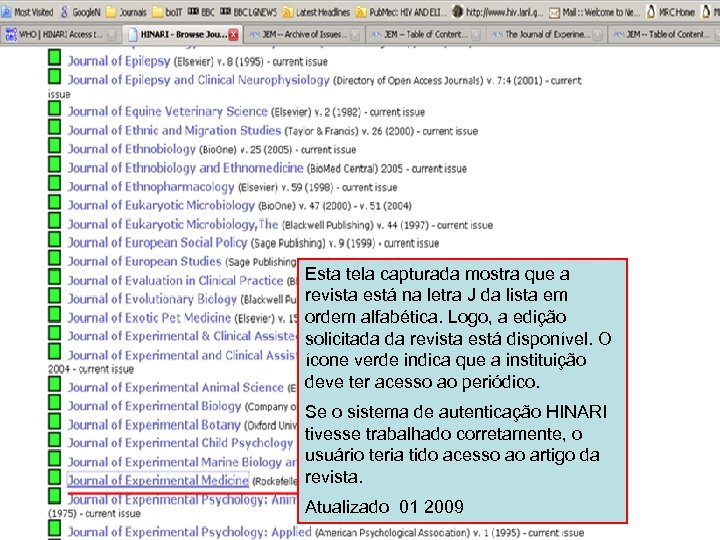Click green icon for Ethnobiology and Ethnomedicine
This screenshot has height=540, width=720.
coord(55,164)
